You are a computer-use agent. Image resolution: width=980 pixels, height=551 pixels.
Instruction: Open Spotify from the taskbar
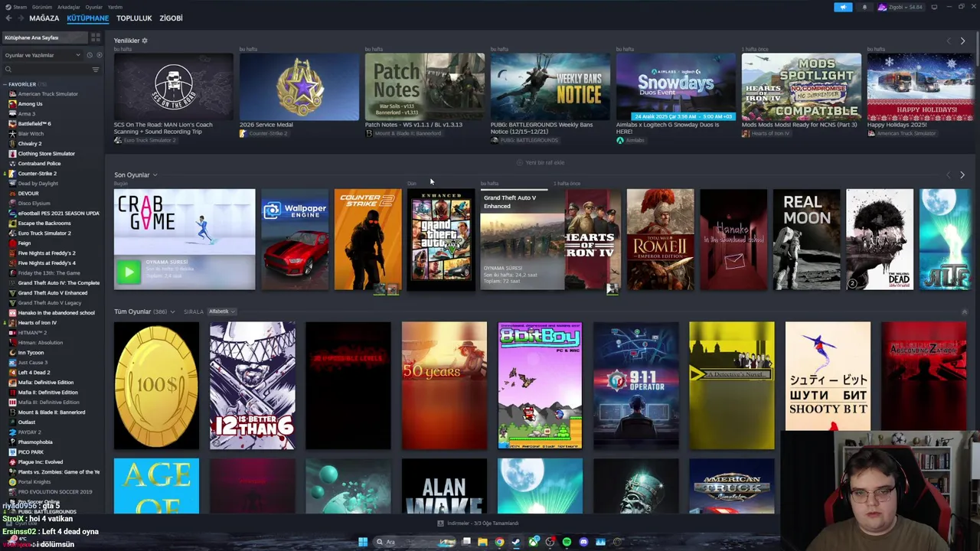567,542
